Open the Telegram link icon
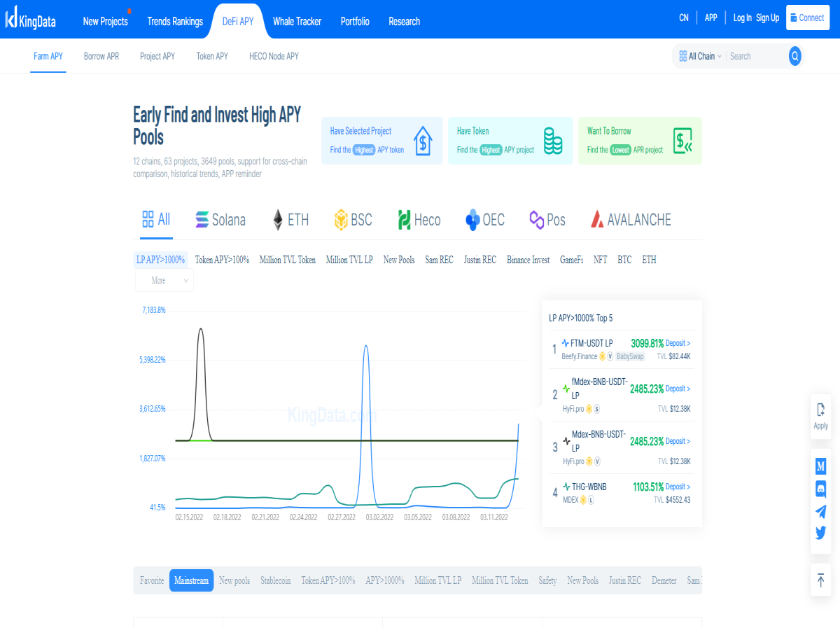 (820, 511)
